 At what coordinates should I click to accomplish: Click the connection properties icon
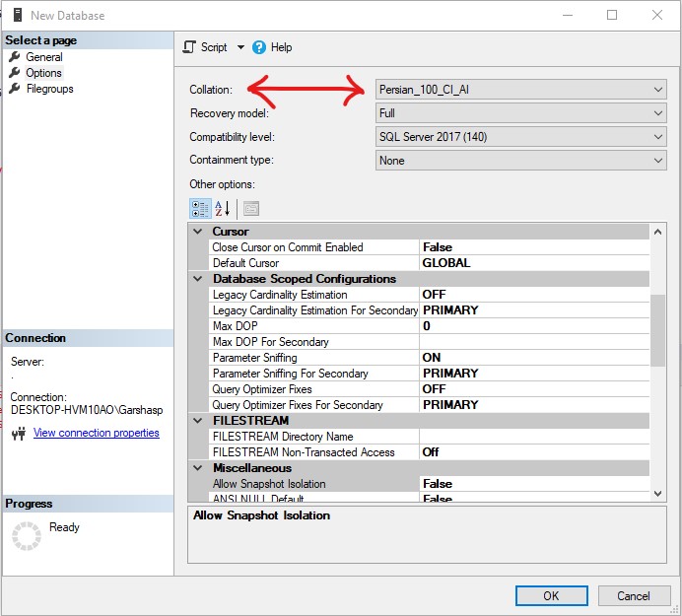point(18,434)
